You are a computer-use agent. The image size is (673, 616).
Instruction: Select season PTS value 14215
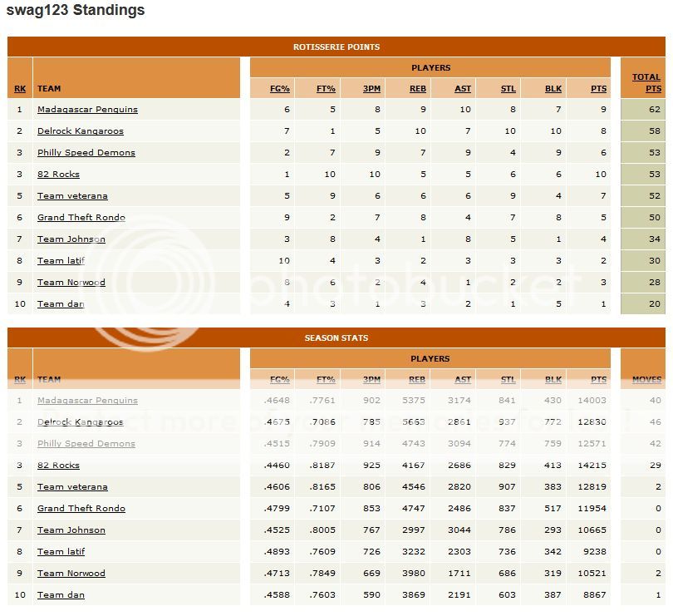tap(592, 466)
